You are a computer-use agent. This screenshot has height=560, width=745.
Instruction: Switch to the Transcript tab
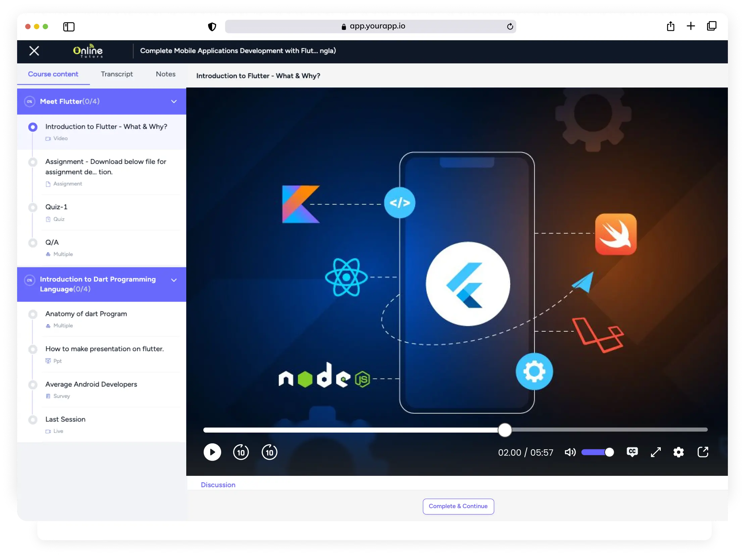116,74
